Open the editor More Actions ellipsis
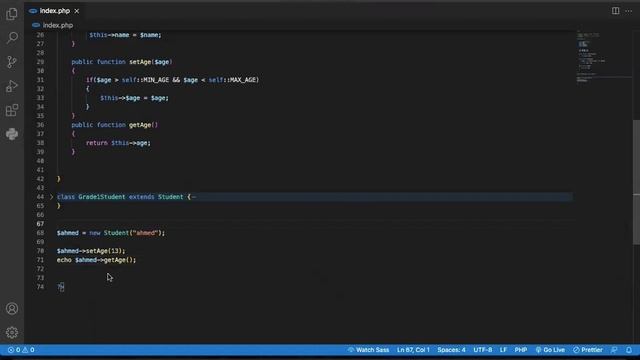 point(629,11)
